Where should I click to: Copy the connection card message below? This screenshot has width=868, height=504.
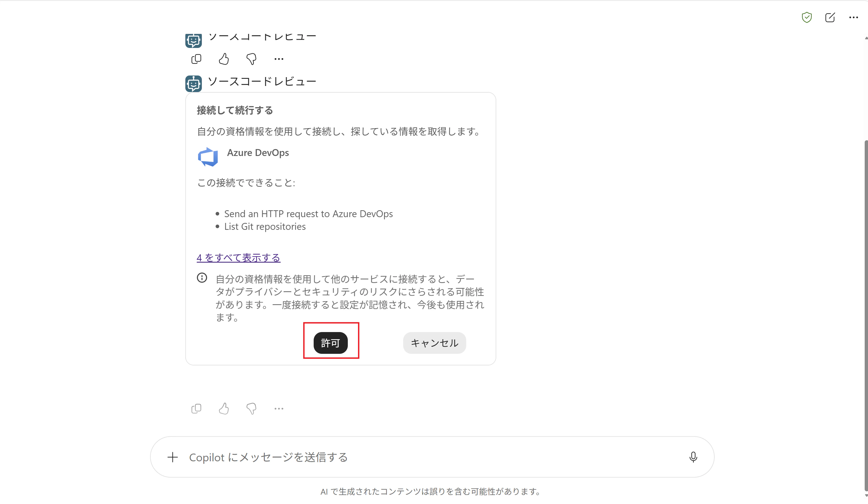pyautogui.click(x=196, y=408)
